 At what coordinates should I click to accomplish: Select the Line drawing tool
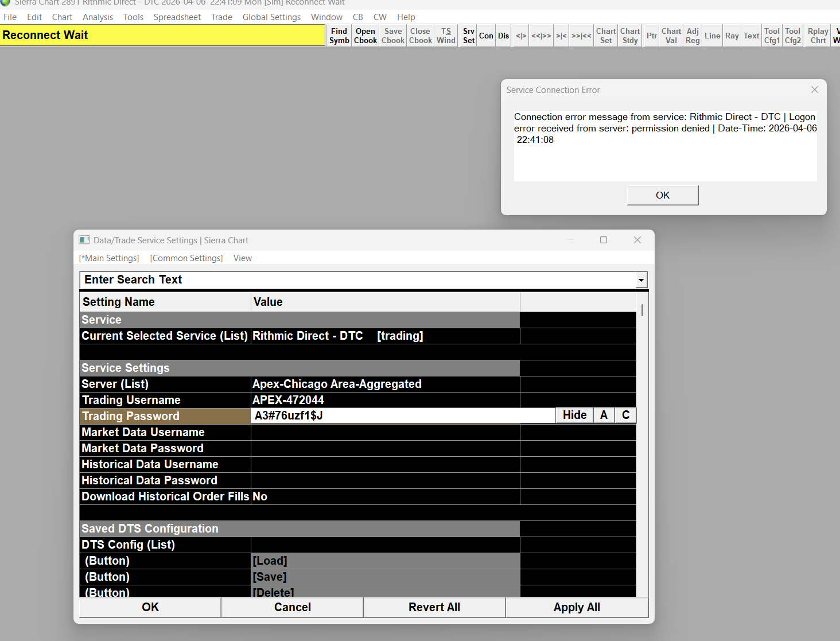[x=713, y=36]
